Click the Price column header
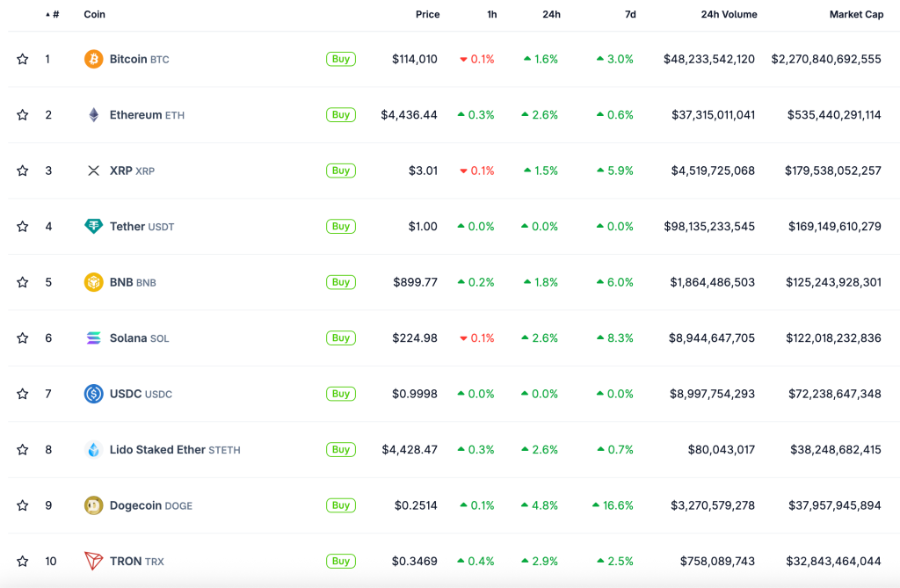 tap(427, 15)
